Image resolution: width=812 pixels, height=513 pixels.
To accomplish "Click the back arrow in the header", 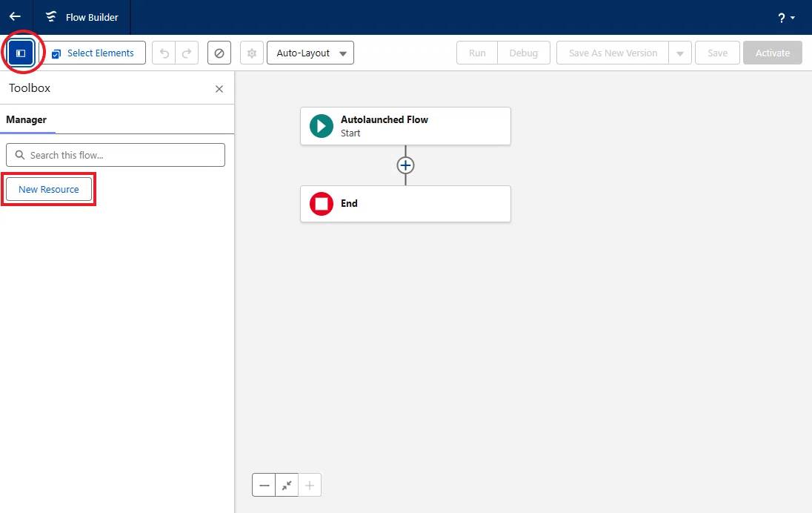I will (15, 16).
